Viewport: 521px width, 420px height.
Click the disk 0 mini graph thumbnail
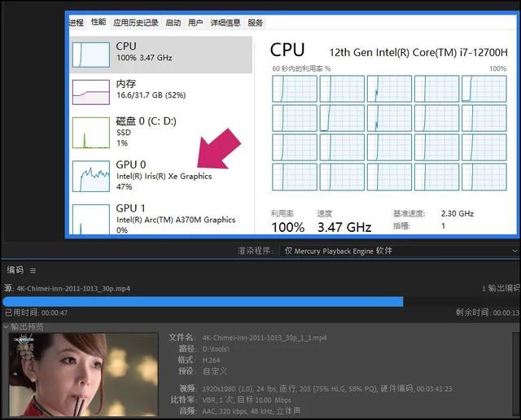tap(91, 133)
